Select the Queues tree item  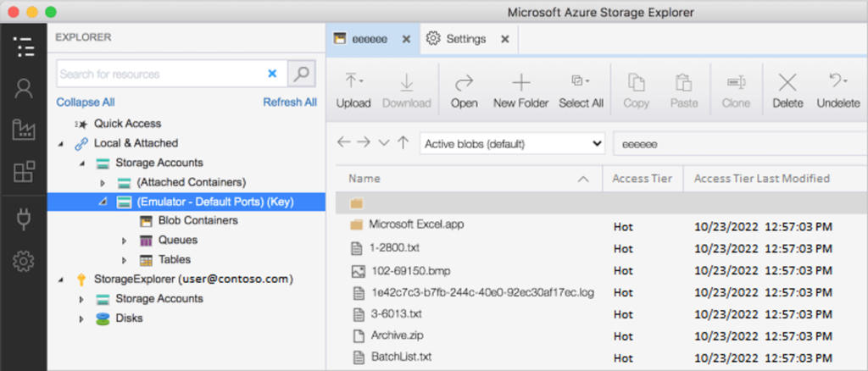[x=178, y=240]
